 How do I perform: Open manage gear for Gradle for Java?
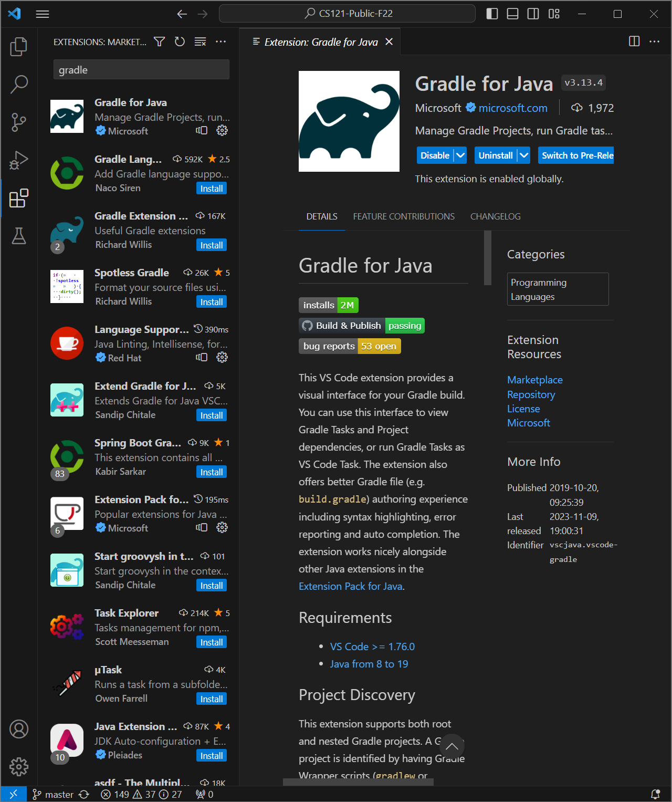pyautogui.click(x=222, y=130)
